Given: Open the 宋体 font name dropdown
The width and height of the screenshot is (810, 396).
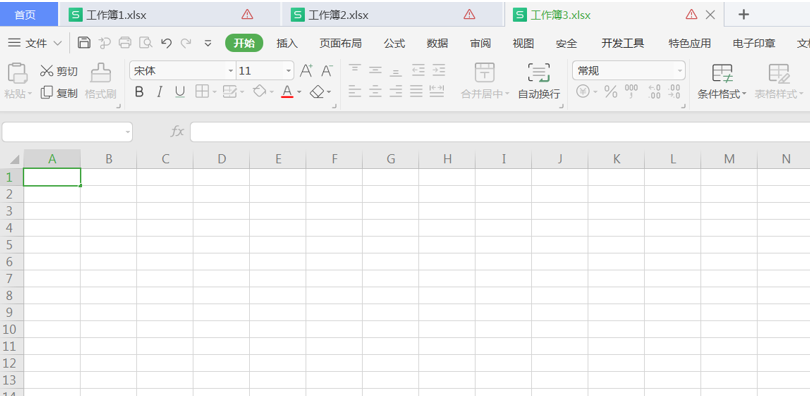Looking at the screenshot, I should pyautogui.click(x=230, y=71).
